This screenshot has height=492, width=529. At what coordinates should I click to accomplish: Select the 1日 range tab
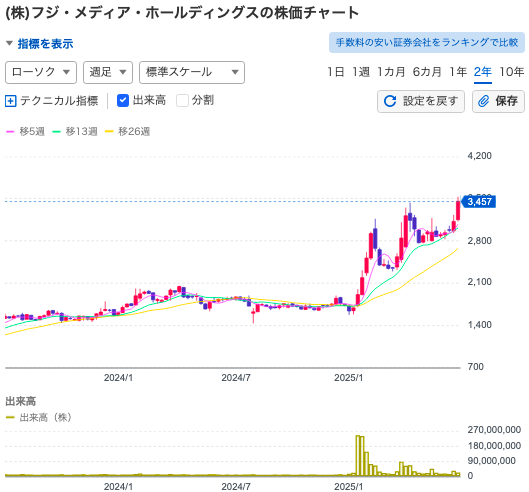click(335, 72)
